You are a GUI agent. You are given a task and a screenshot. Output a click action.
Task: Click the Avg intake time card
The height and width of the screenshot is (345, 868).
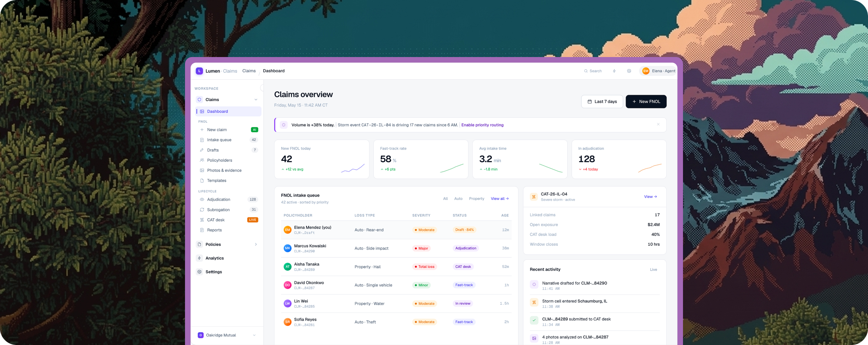coord(520,159)
